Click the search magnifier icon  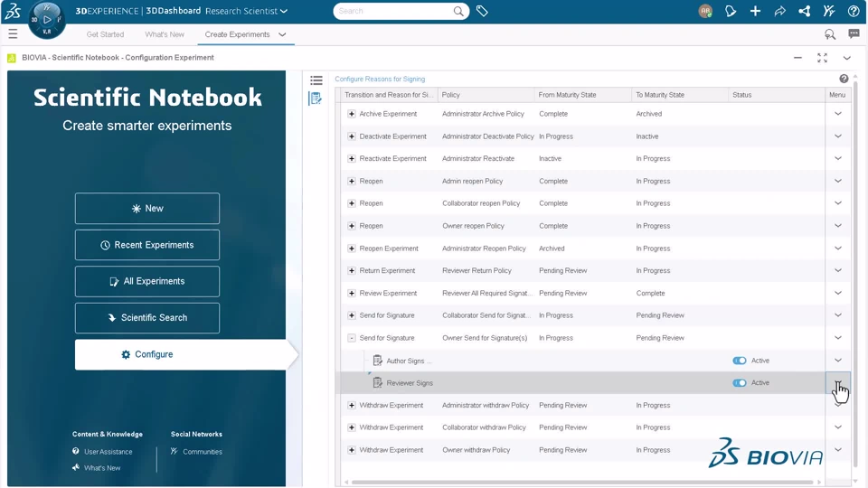(458, 11)
